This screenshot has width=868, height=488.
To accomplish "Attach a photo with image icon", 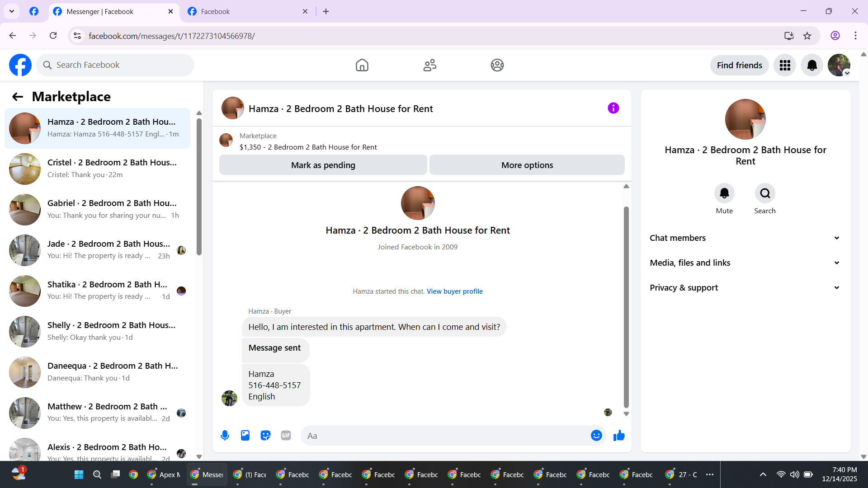I will 245,436.
